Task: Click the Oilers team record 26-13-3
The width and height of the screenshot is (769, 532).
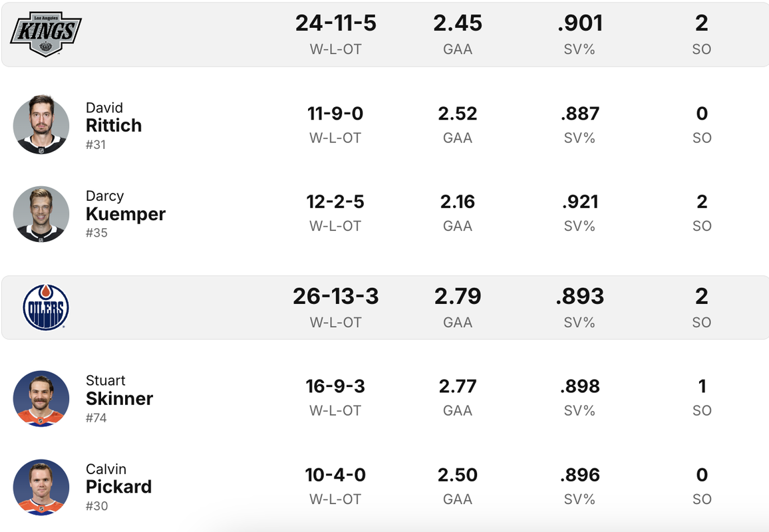Action: click(335, 296)
